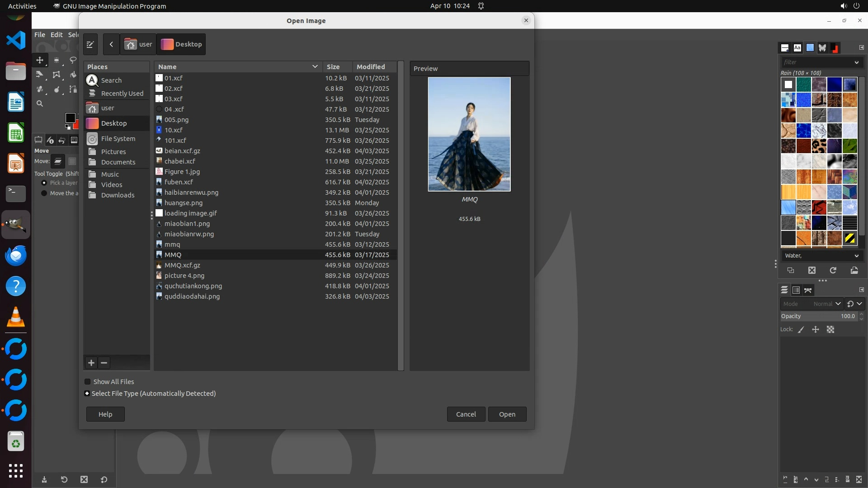Screen dimensions: 868x488
Task: Select the Move tool in toolbox
Action: [40, 60]
